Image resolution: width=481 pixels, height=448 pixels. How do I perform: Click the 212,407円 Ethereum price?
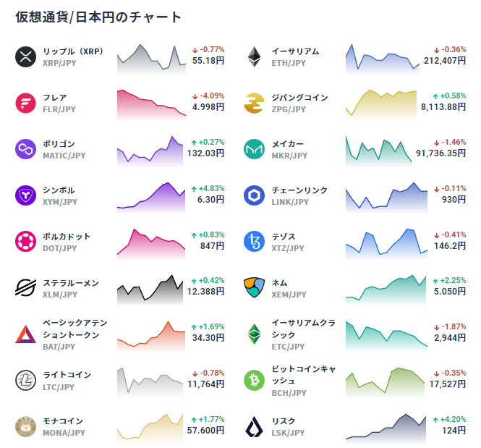(x=445, y=61)
